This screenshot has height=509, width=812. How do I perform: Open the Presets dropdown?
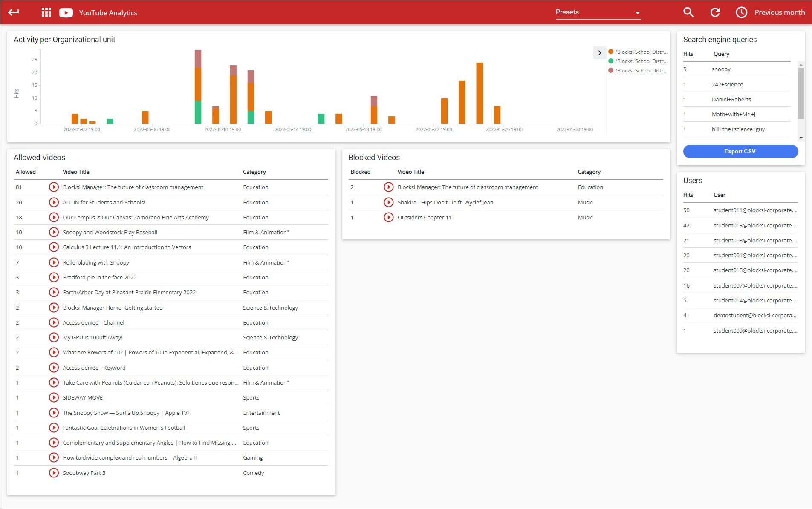(x=598, y=12)
